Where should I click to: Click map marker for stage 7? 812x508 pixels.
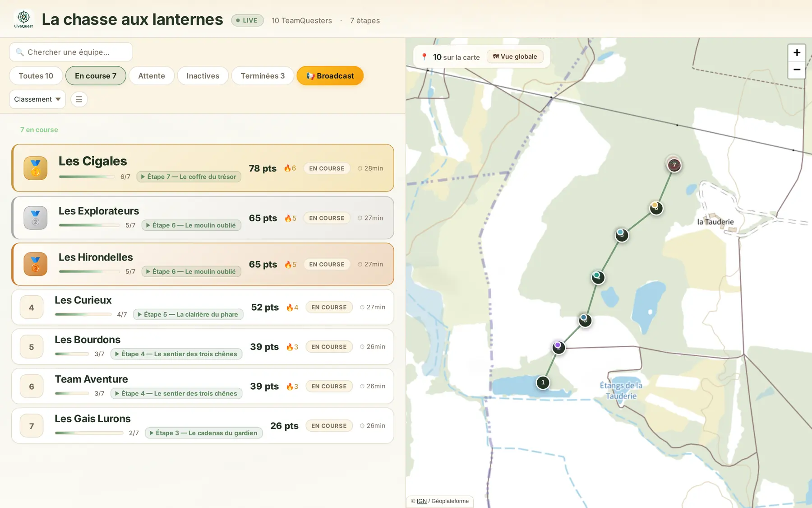coord(674,164)
